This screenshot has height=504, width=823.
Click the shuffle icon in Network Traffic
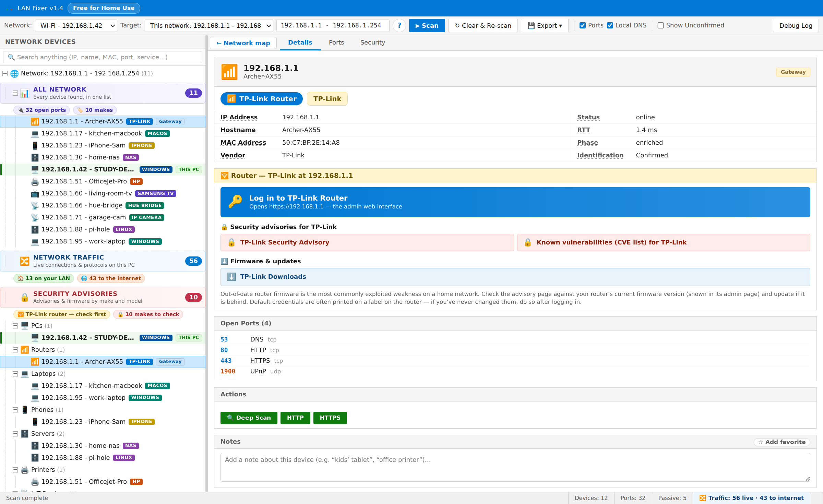25,261
